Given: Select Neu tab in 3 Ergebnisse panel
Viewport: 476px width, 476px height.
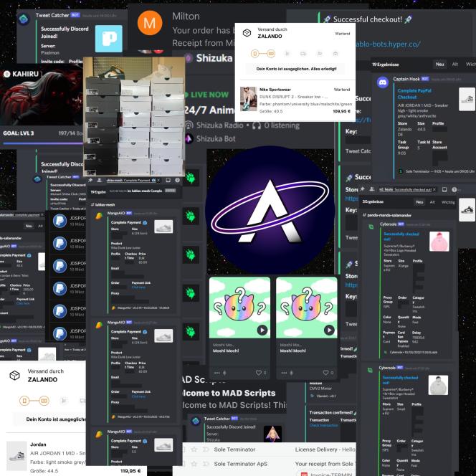Looking at the screenshot, I should pyautogui.click(x=419, y=202).
